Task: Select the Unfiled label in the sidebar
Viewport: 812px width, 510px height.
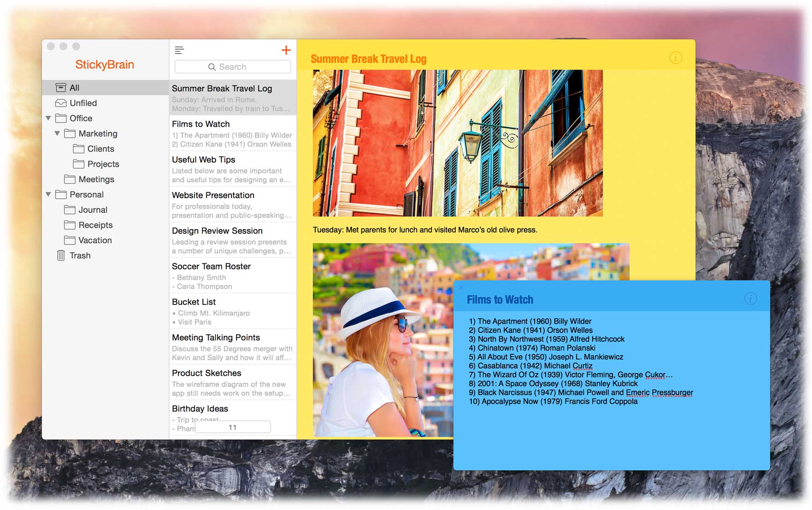Action: [83, 103]
